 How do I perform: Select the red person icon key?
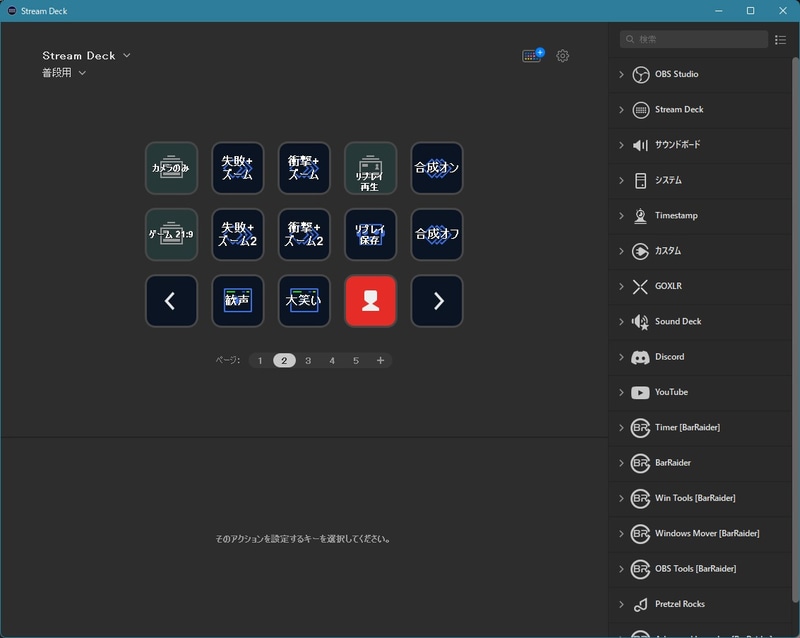point(370,301)
